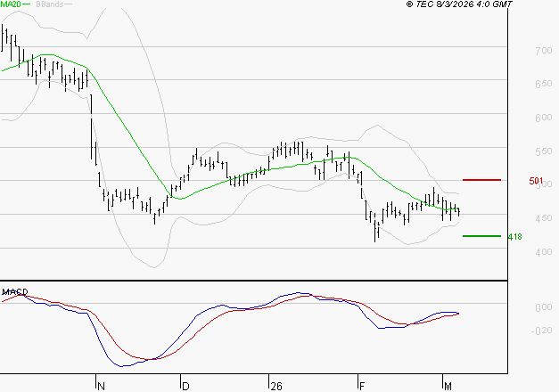Viewport: 559px width, 392px height.
Task: Click the green 418 support value
Action: [514, 237]
